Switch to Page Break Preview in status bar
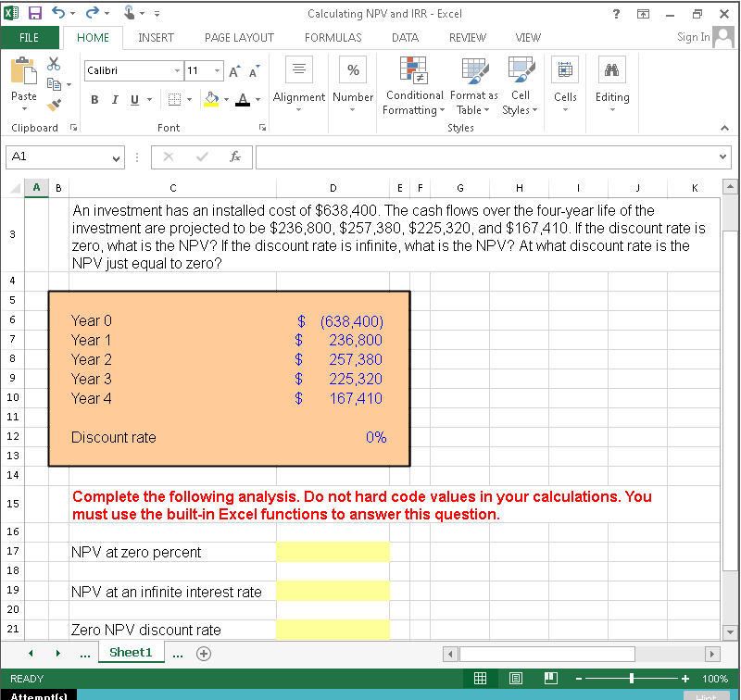The height and width of the screenshot is (700, 741). pos(551,679)
